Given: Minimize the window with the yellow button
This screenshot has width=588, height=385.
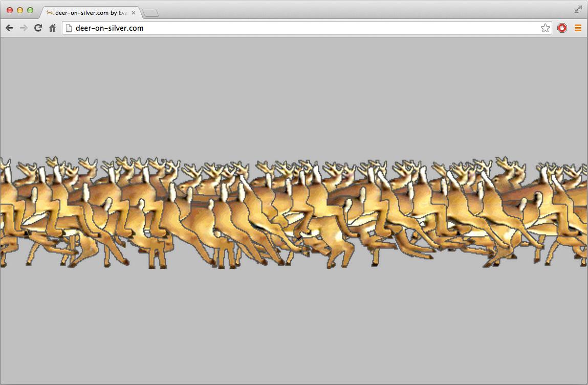Looking at the screenshot, I should tap(20, 11).
